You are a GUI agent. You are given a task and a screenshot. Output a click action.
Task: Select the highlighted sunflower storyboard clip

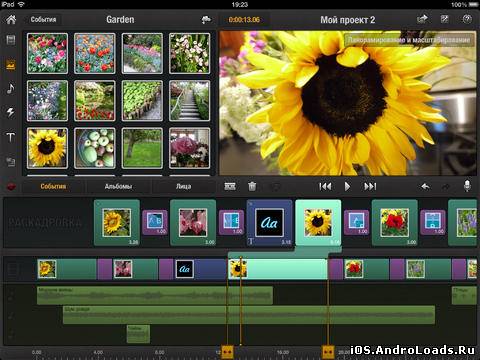318,223
